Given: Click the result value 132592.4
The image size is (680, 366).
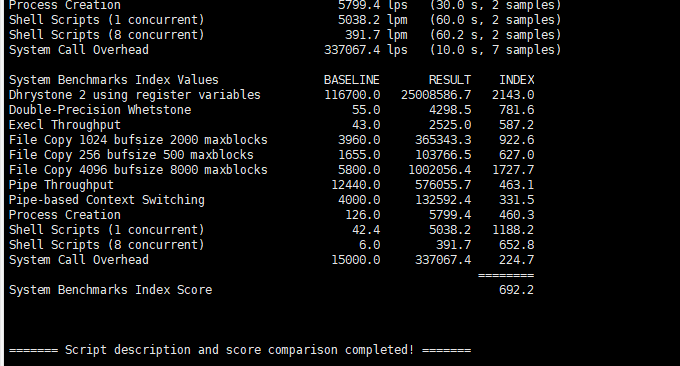Looking at the screenshot, I should tap(443, 200).
